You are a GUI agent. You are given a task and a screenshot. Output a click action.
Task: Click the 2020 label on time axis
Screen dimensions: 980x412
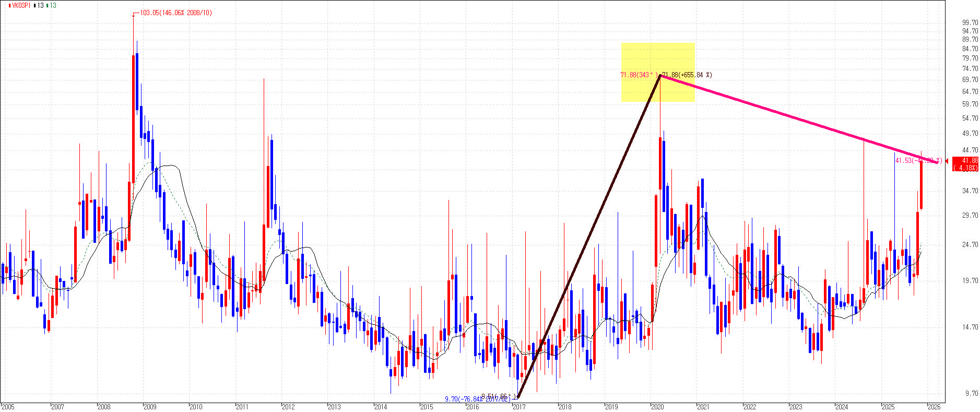point(657,407)
